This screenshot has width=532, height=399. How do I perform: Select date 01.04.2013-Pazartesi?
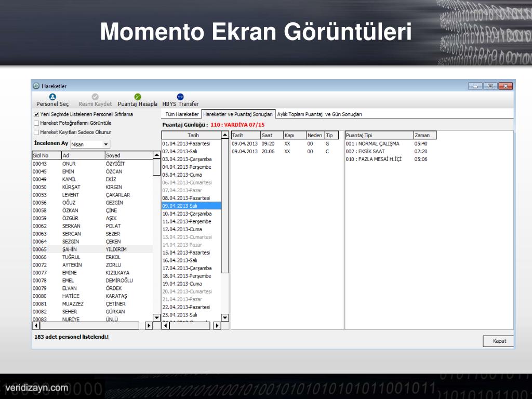(x=191, y=143)
